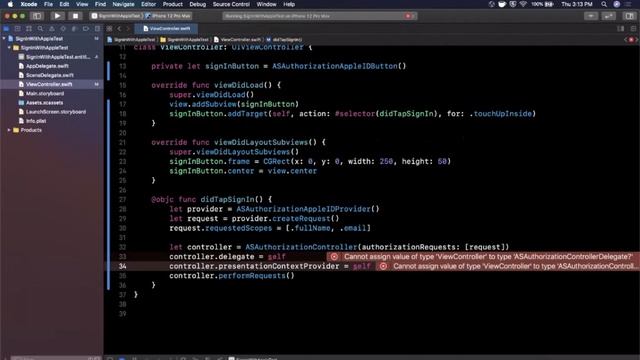Open code review arrows button
Viewport: 640px width, 360px height.
[609, 16]
